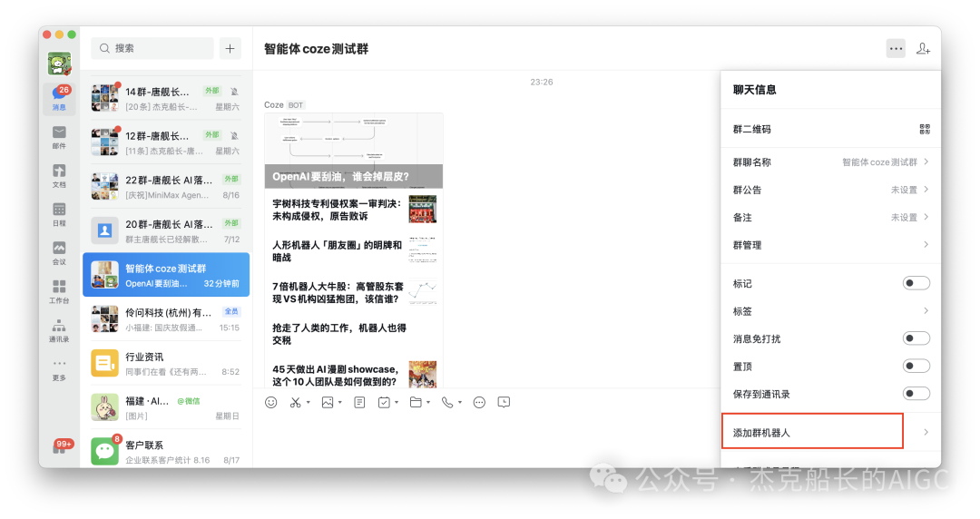
Task: Click the 群管理 label
Action: click(747, 245)
